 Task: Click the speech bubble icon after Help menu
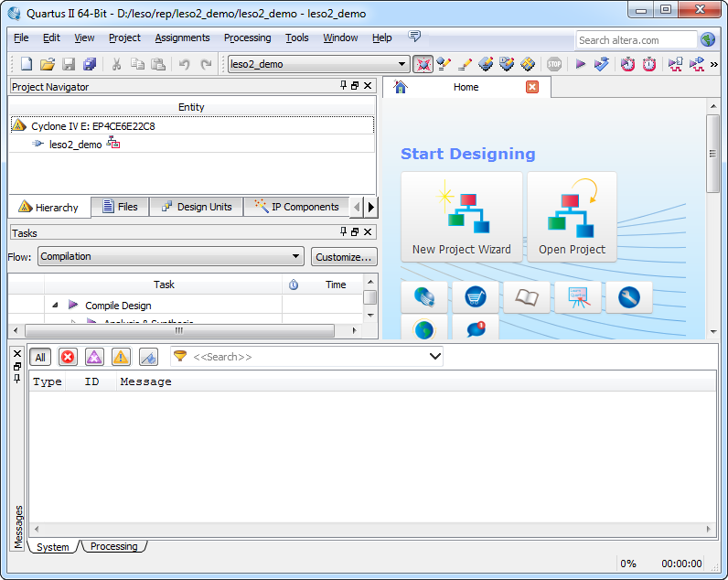click(414, 37)
